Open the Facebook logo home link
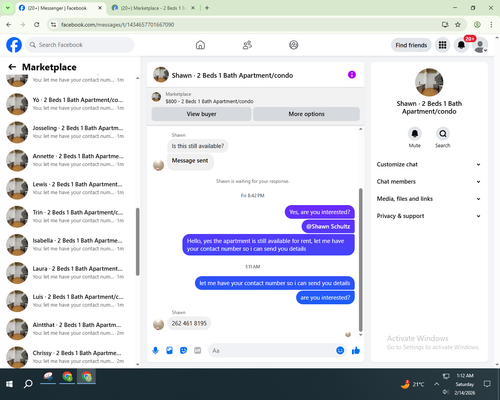This screenshot has width=500, height=400. click(14, 45)
